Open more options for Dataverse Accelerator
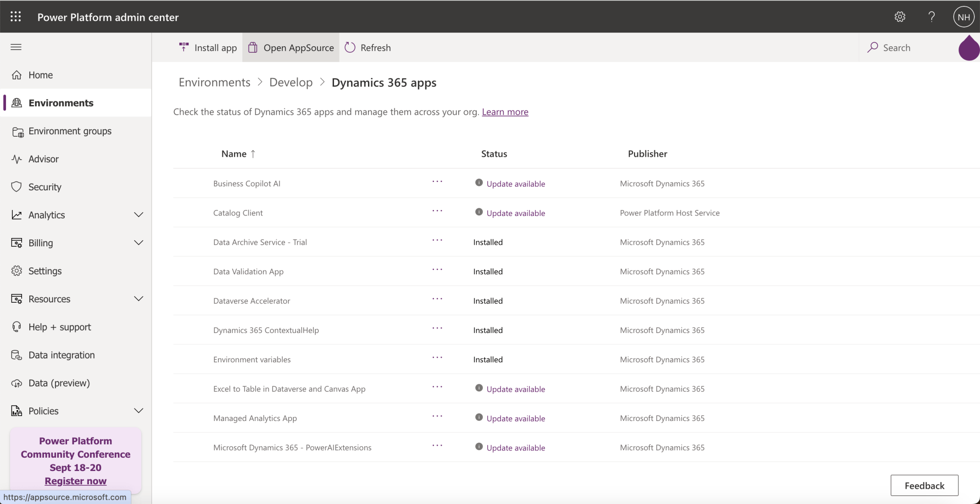Image resolution: width=980 pixels, height=504 pixels. pos(437,299)
